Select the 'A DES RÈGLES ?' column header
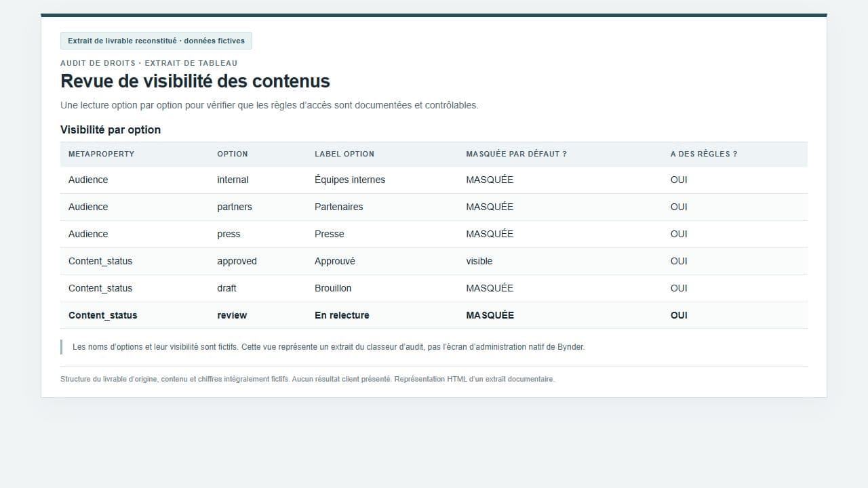 (x=704, y=154)
